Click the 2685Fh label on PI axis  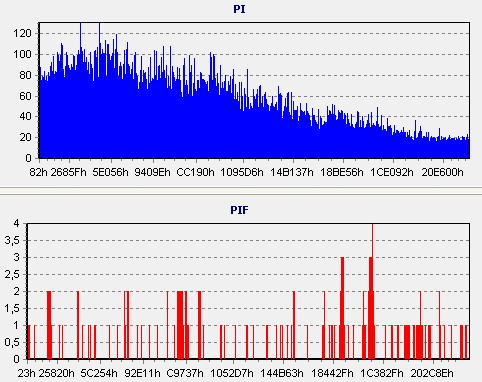tap(69, 172)
